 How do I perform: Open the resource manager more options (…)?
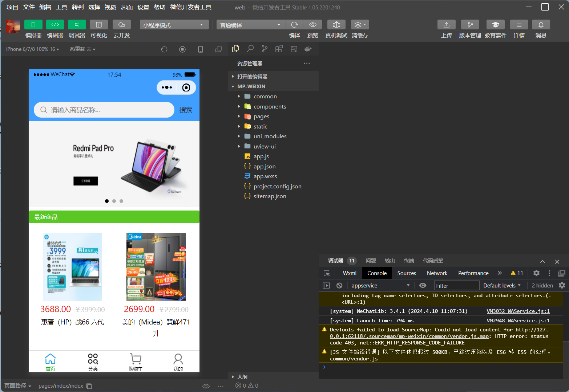point(307,63)
